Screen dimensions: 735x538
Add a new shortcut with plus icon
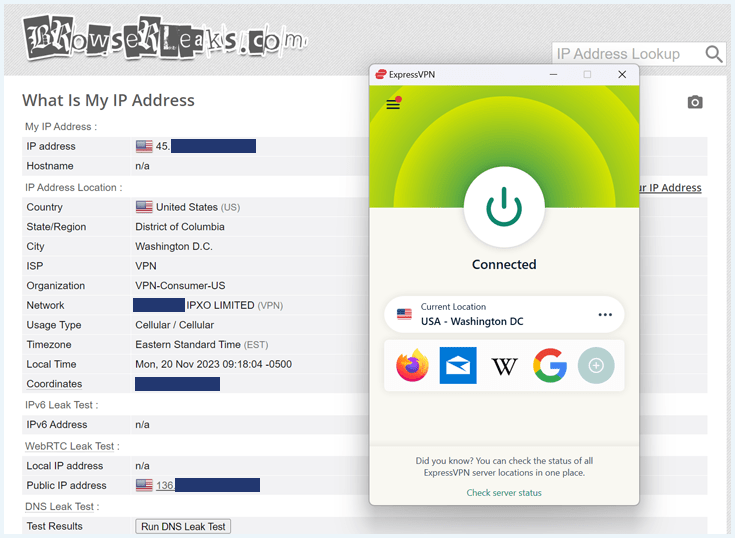tap(596, 365)
